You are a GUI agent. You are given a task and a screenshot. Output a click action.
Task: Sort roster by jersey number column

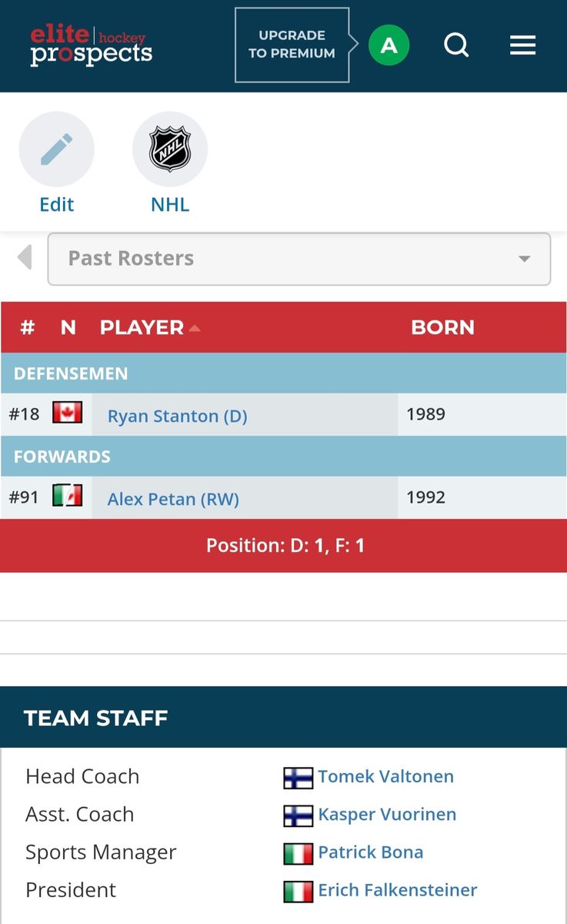28,327
